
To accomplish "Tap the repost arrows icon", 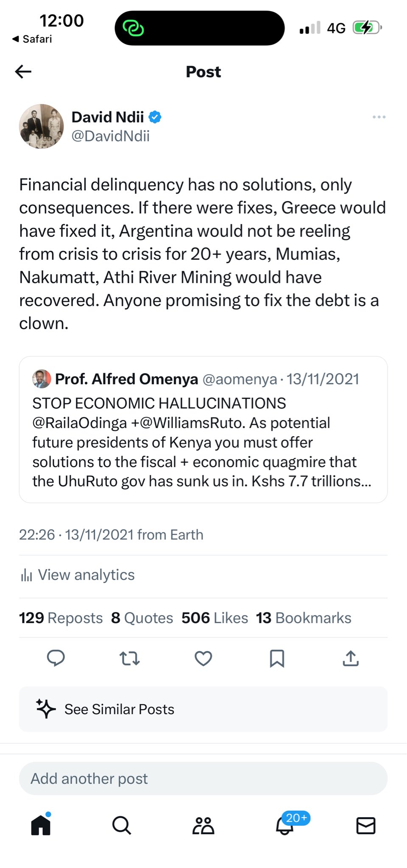I will pyautogui.click(x=129, y=658).
